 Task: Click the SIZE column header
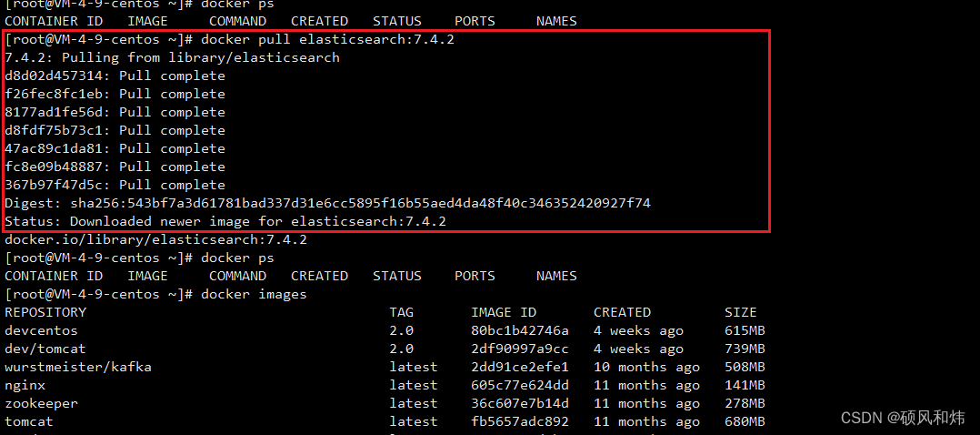[741, 312]
